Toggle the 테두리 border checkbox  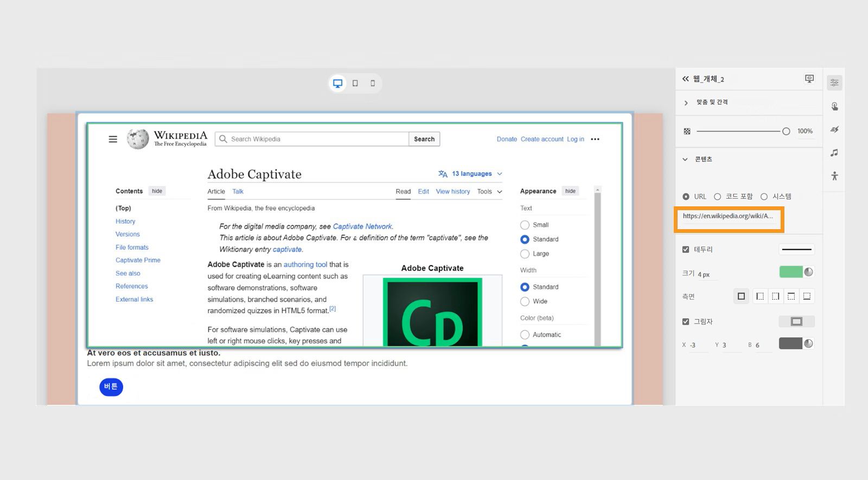coord(686,249)
